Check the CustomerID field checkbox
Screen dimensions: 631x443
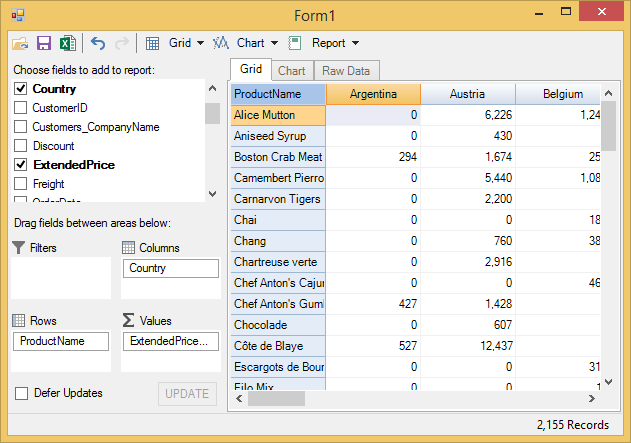tap(21, 107)
